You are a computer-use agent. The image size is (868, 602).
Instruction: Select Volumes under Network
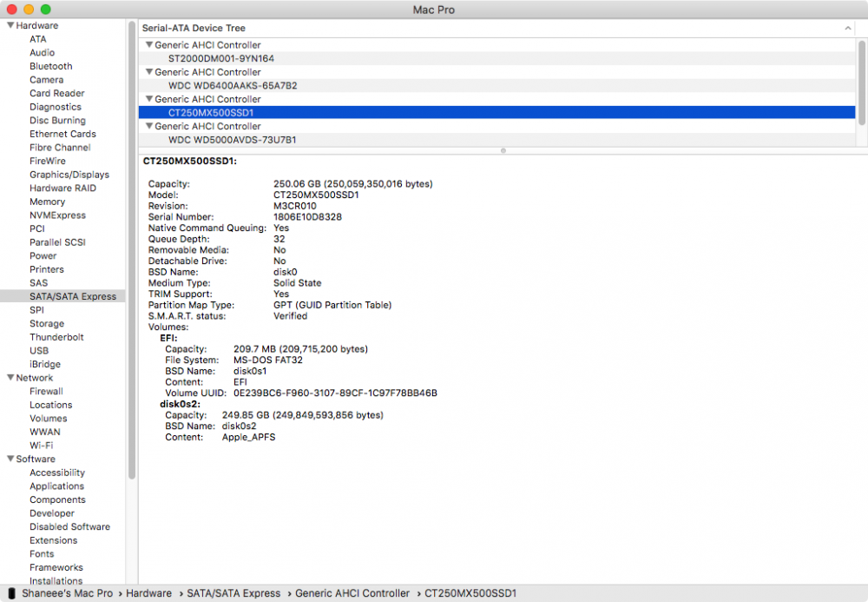(x=48, y=419)
